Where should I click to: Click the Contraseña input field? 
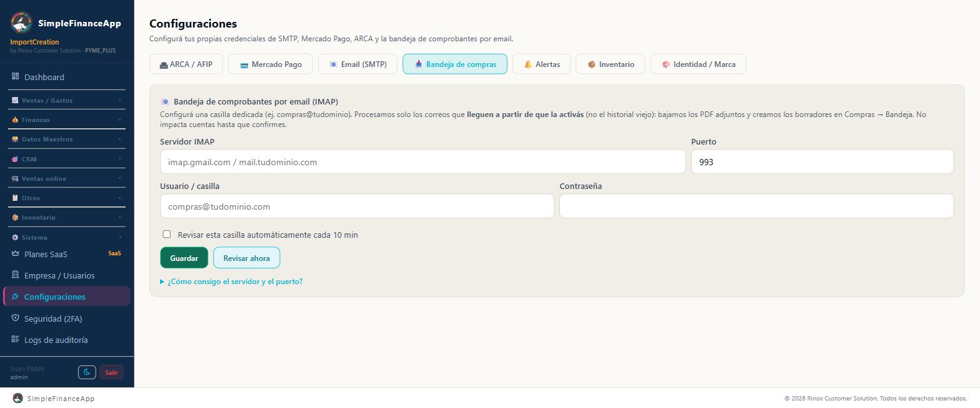tap(756, 206)
